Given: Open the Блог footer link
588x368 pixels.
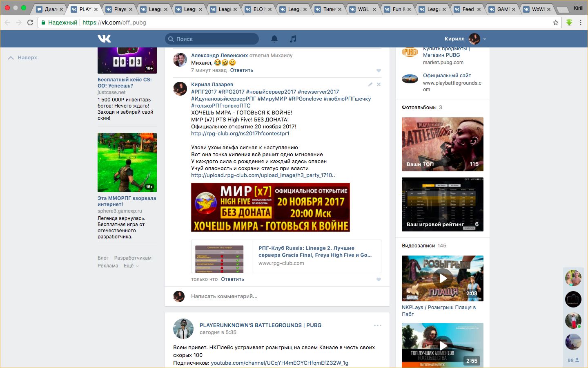Looking at the screenshot, I should click(x=103, y=258).
